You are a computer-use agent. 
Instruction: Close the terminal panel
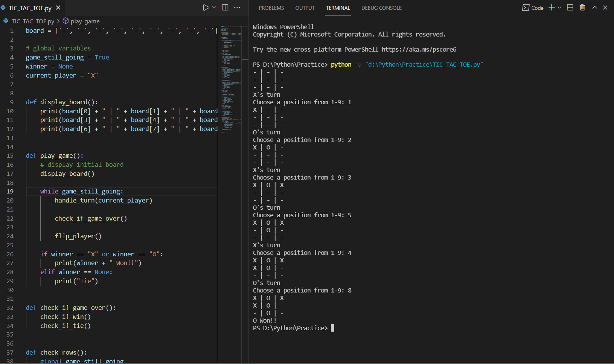pos(605,8)
